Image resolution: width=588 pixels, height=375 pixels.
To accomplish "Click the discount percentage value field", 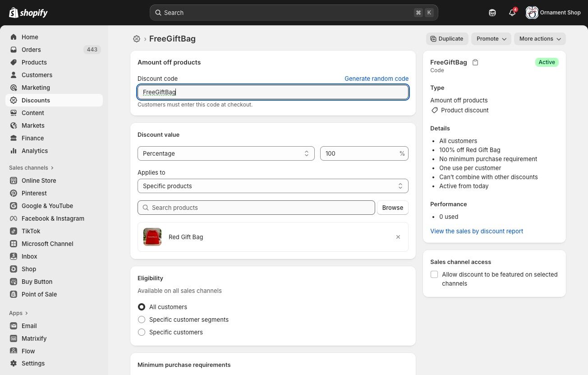I will pos(364,153).
